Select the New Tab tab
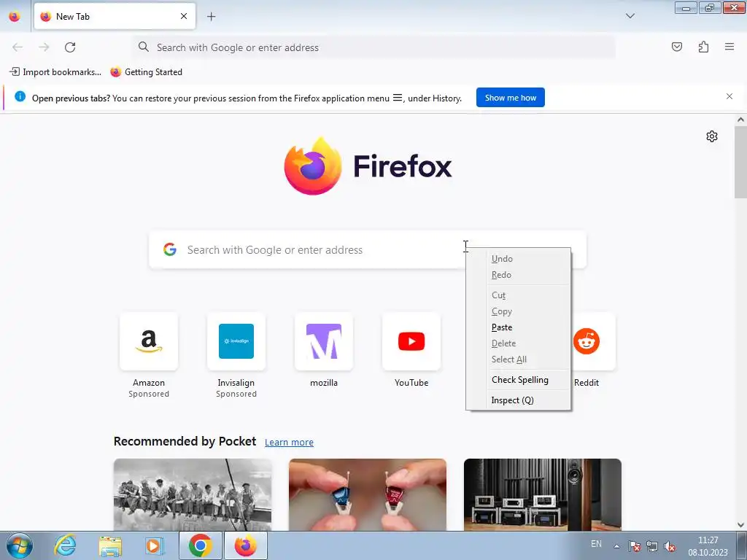The width and height of the screenshot is (747, 560). (115, 16)
